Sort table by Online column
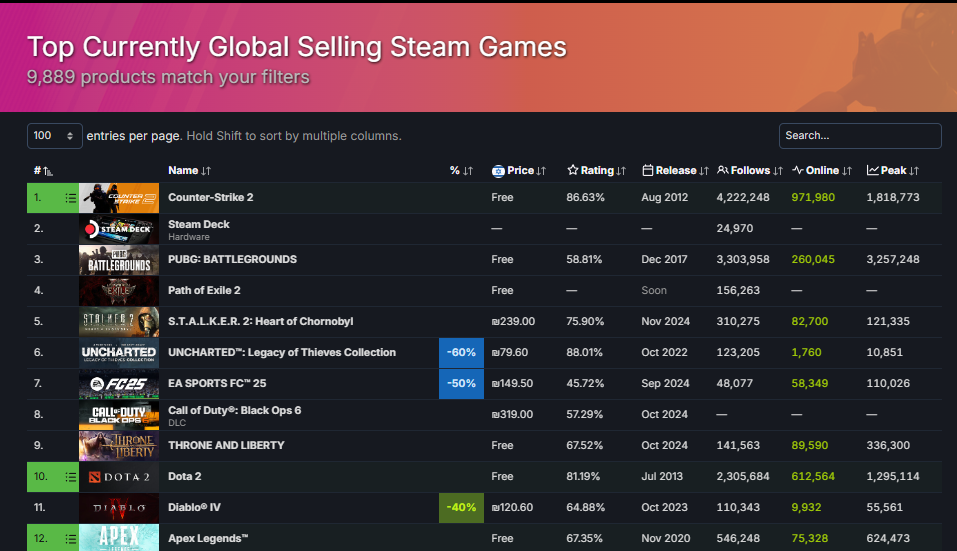 pos(822,171)
